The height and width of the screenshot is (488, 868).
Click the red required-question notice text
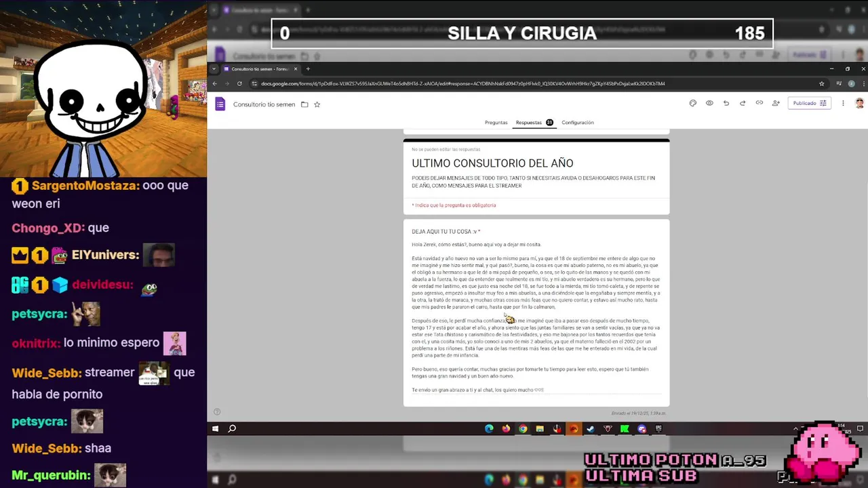click(x=454, y=205)
